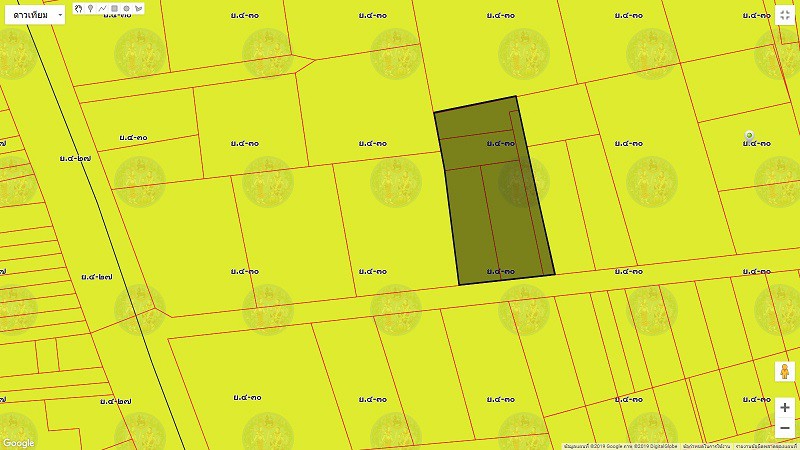Select the circle drawing tool

pos(127,9)
